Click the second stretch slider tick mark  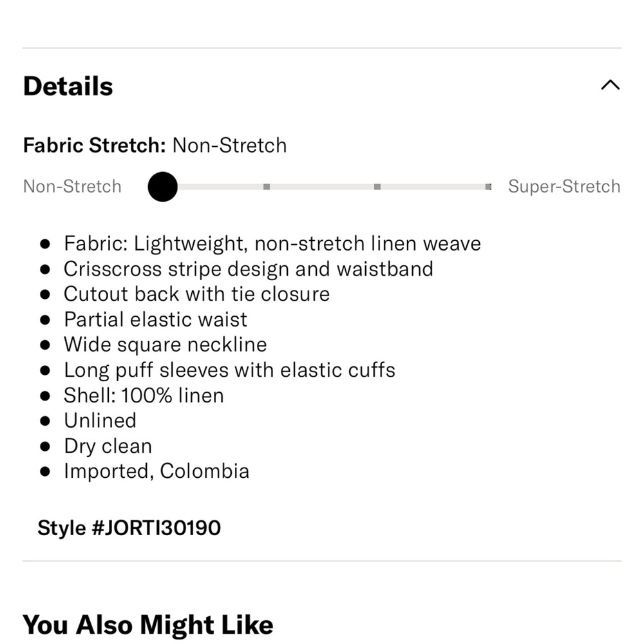pos(267,187)
